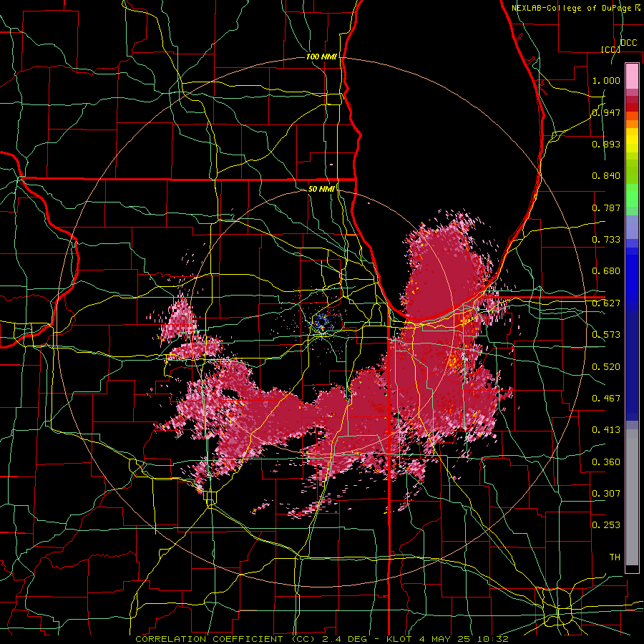The width and height of the screenshot is (644, 644).
Task: Select the 0.413 scale value
Action: (x=606, y=430)
